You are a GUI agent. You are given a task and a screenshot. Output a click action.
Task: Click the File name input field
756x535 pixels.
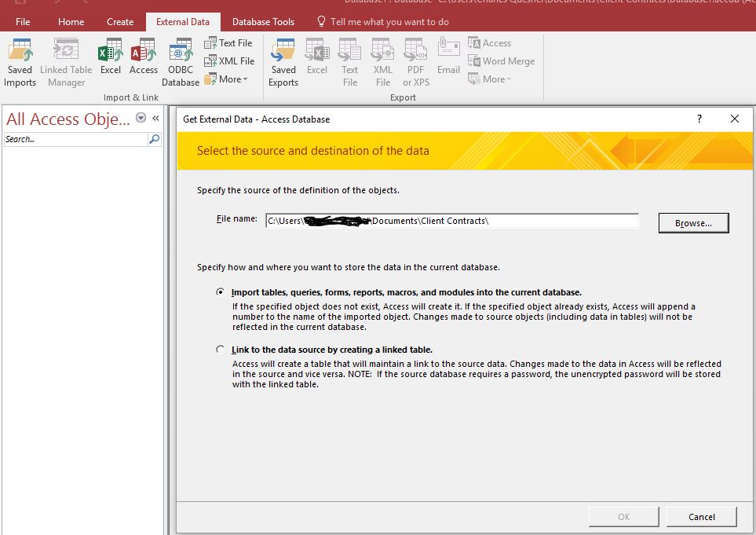[x=452, y=221]
